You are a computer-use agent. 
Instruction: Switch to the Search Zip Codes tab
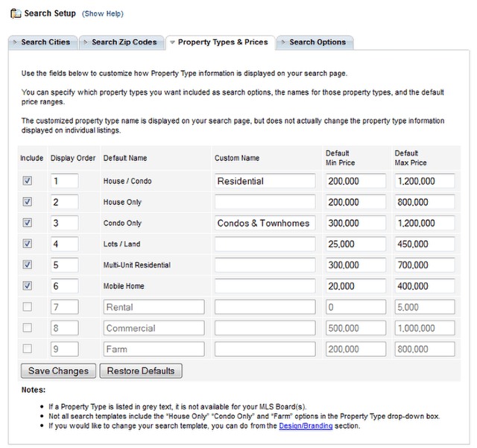coord(121,42)
